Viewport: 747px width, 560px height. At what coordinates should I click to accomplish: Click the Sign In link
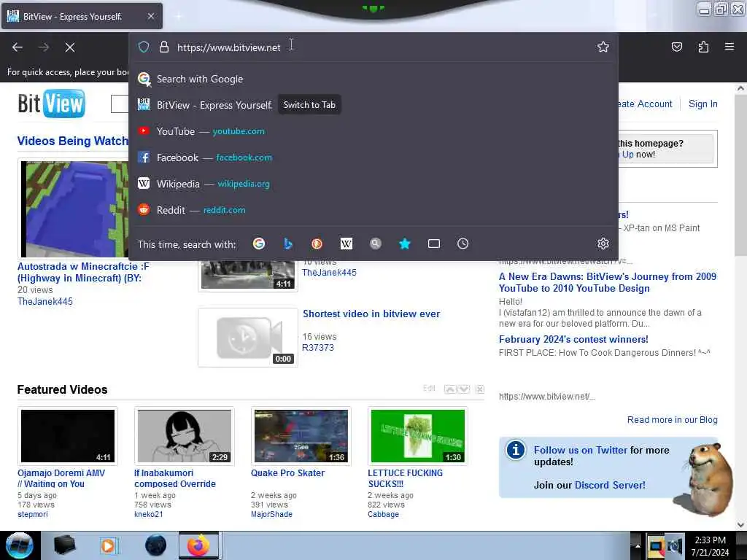pyautogui.click(x=703, y=104)
